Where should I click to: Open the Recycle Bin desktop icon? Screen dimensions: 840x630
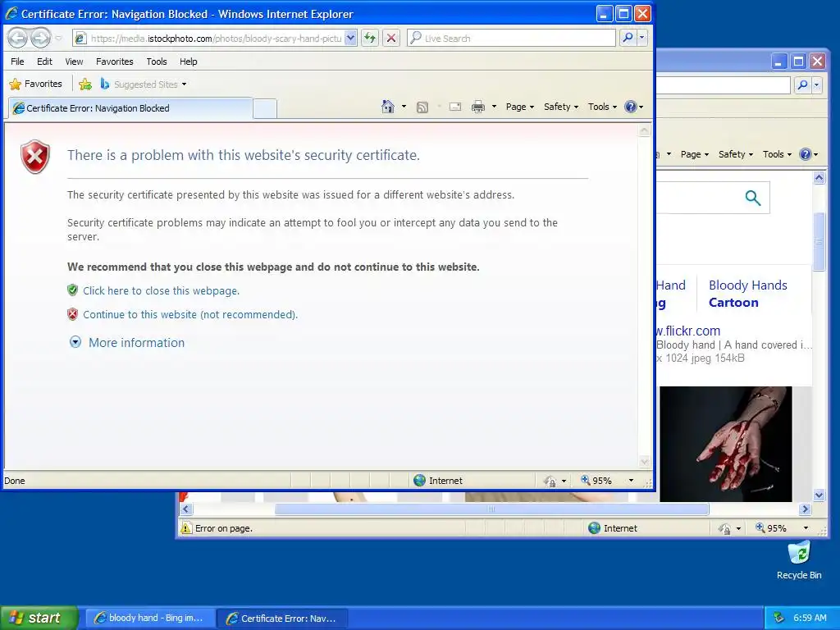point(799,560)
